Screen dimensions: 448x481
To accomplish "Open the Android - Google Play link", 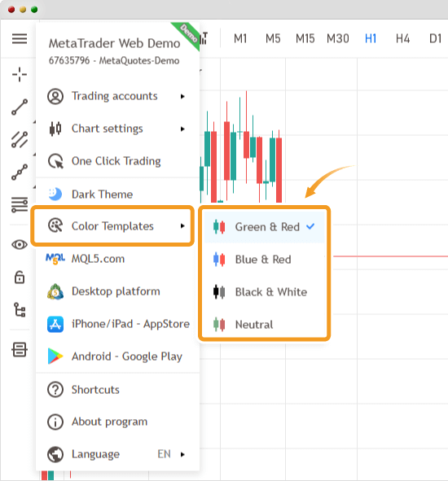I will pos(117,356).
